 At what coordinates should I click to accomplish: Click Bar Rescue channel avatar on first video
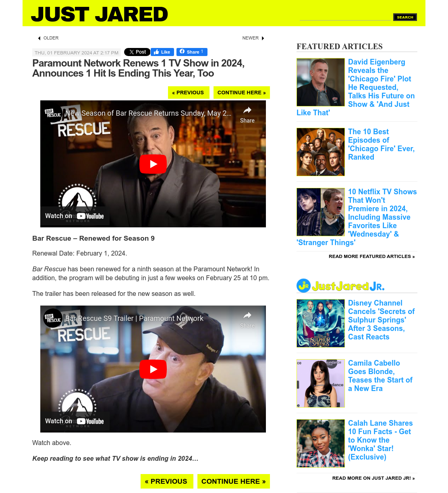(53, 113)
